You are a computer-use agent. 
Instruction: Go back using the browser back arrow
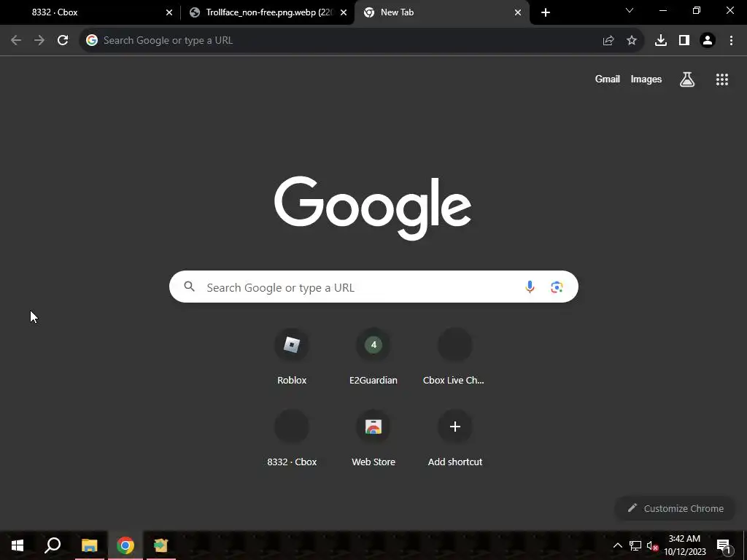(16, 41)
